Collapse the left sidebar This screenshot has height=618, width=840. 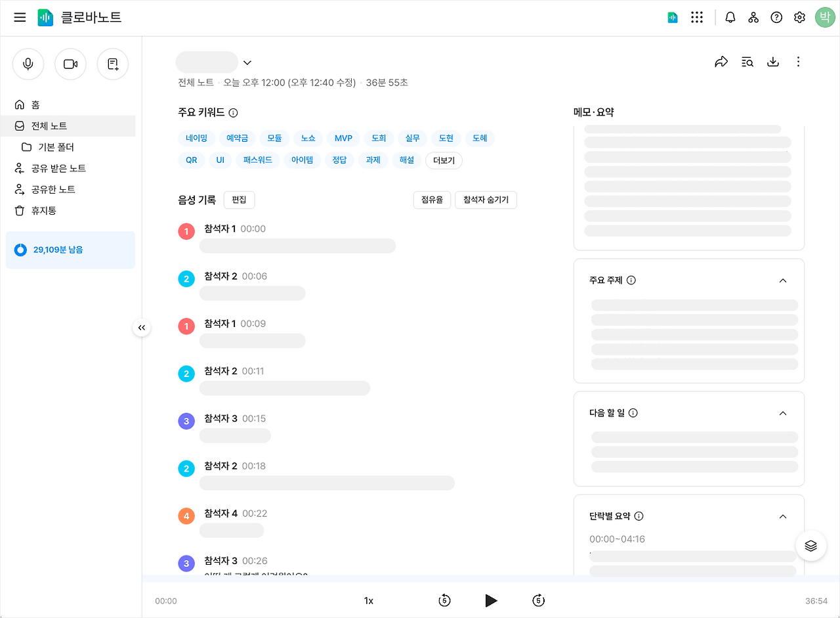(142, 328)
